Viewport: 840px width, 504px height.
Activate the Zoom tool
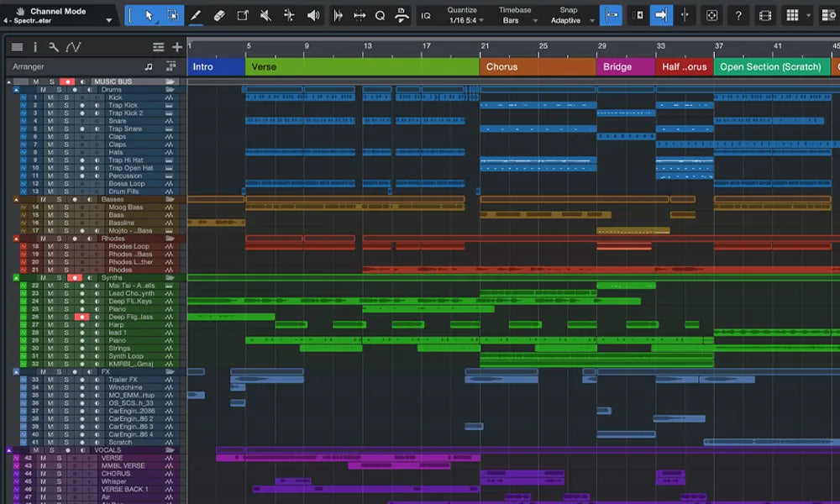coord(380,14)
